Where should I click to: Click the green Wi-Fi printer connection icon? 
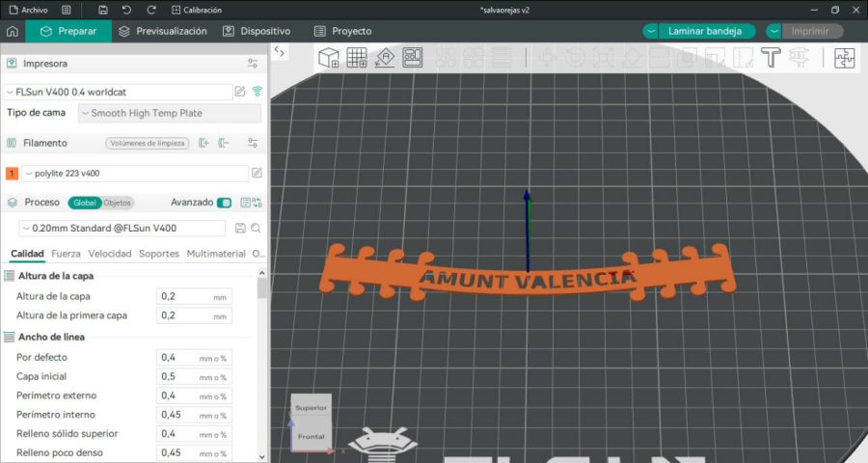pos(257,92)
